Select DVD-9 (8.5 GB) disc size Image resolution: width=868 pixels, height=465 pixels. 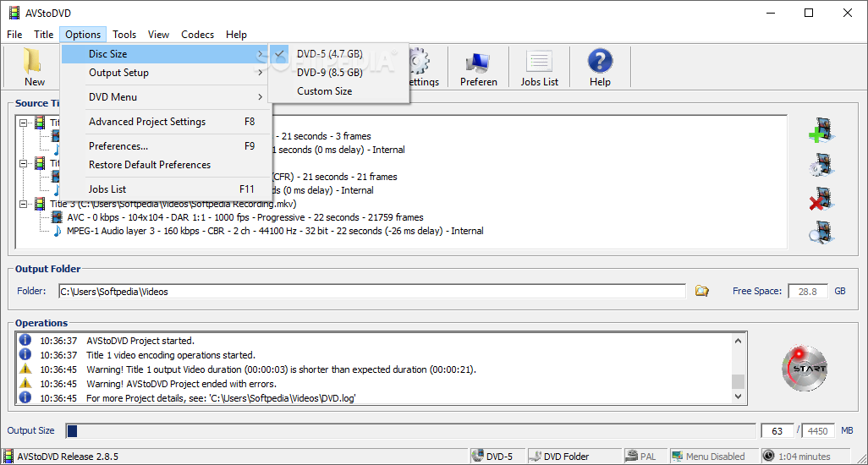(338, 73)
